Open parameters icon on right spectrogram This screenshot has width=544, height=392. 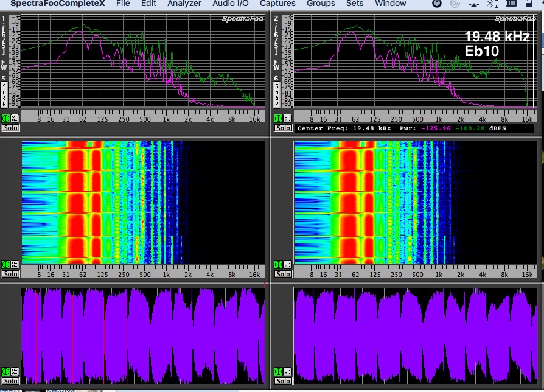click(x=287, y=265)
